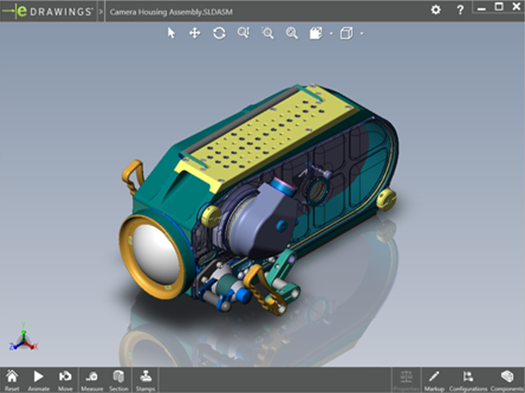Start the Animate playback
Screen dimensions: 525x393
(x=39, y=380)
